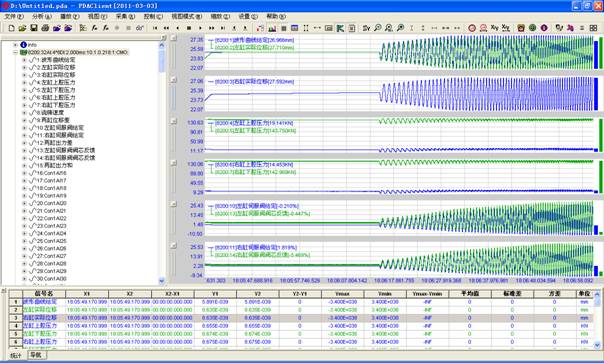Expand signal 8 tree item
Image resolution: width=604 pixels, height=363 pixels.
coord(24,113)
